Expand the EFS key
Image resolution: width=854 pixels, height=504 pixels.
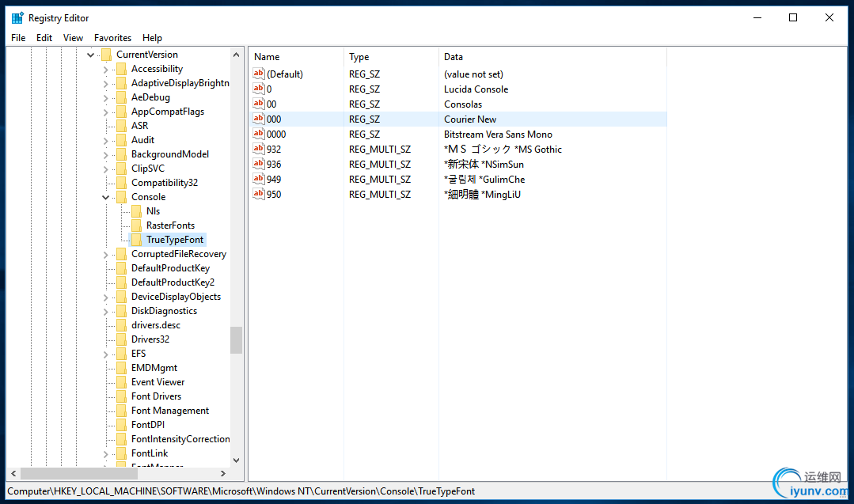point(105,354)
